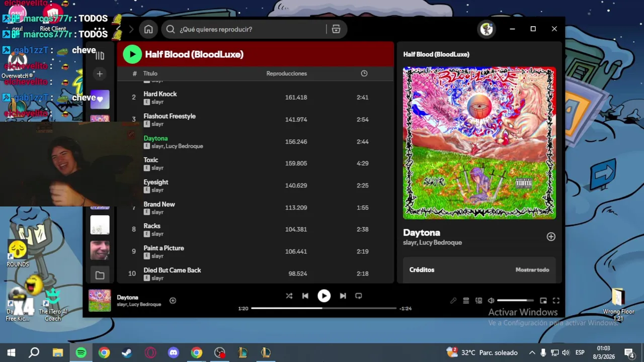
Task: Pause or play using center player button
Action: click(x=324, y=296)
